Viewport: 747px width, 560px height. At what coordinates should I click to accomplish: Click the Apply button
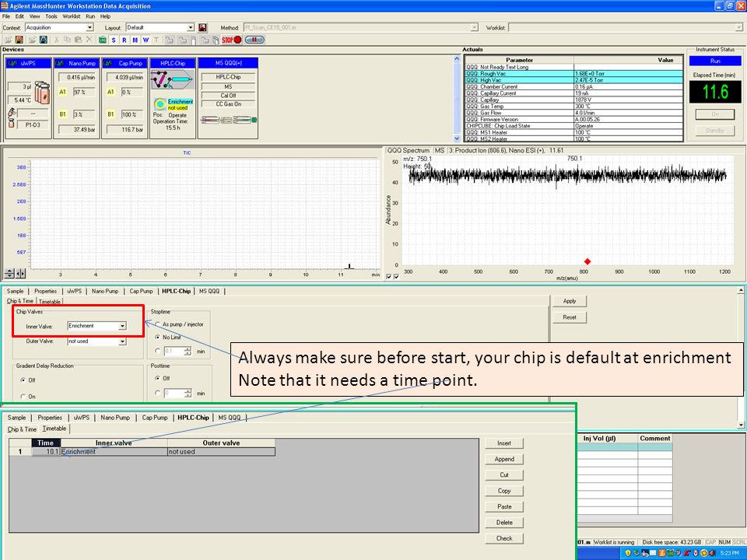[x=570, y=301]
